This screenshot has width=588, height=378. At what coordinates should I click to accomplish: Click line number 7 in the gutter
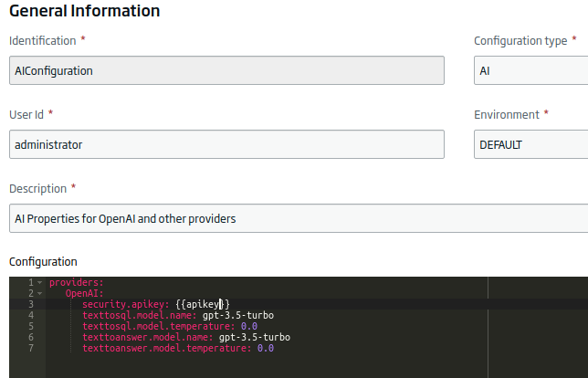pos(31,348)
